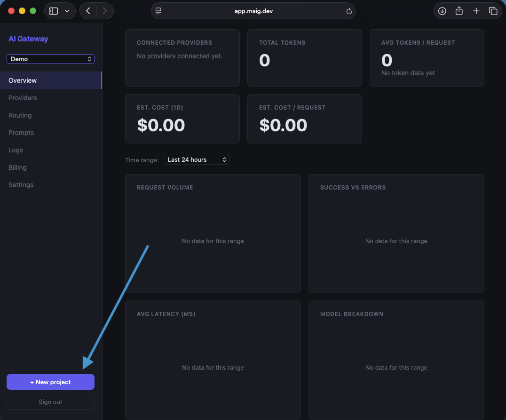Image resolution: width=506 pixels, height=420 pixels.
Task: Select Overview in the sidebar
Action: tap(51, 80)
